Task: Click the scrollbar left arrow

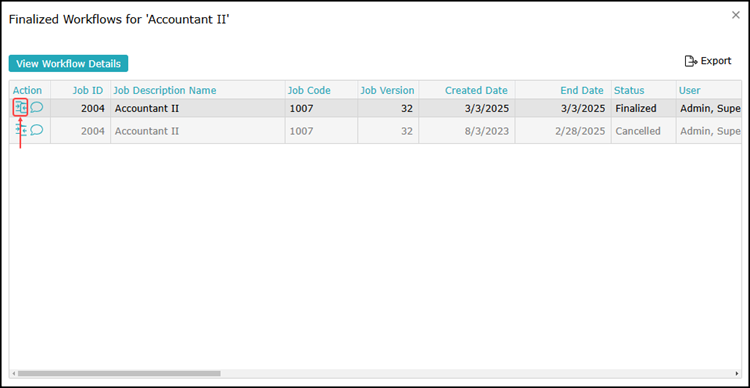Action: [x=13, y=373]
